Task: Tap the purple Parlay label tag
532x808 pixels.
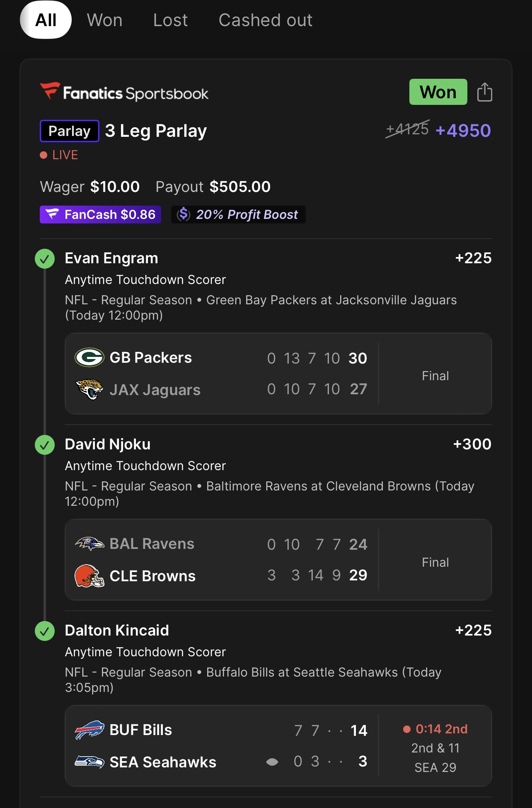Action: (69, 131)
